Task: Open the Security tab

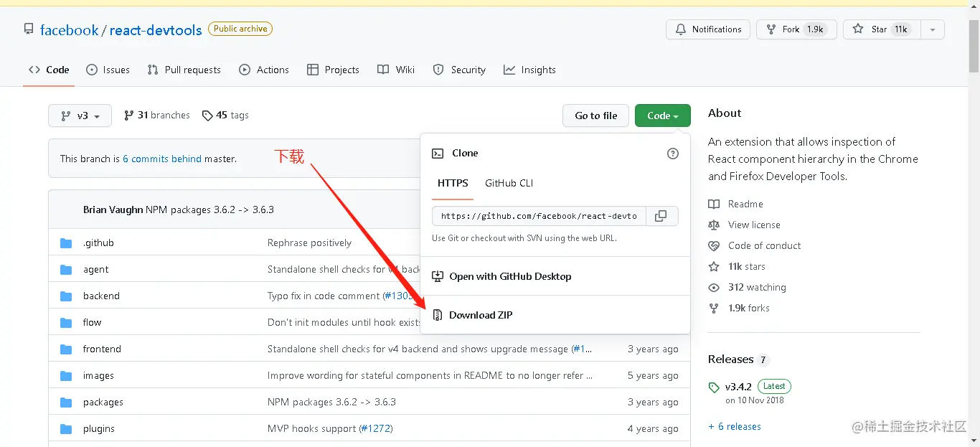Action: pyautogui.click(x=459, y=70)
